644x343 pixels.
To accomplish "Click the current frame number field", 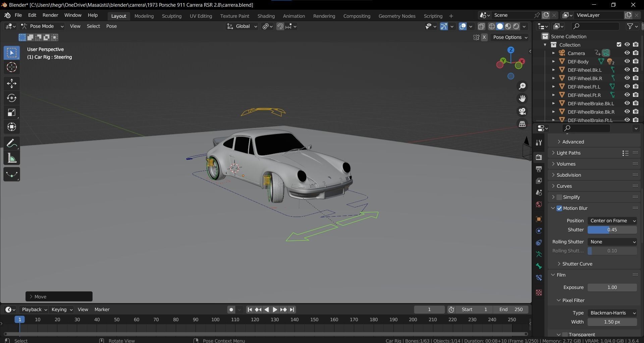I will [x=429, y=309].
